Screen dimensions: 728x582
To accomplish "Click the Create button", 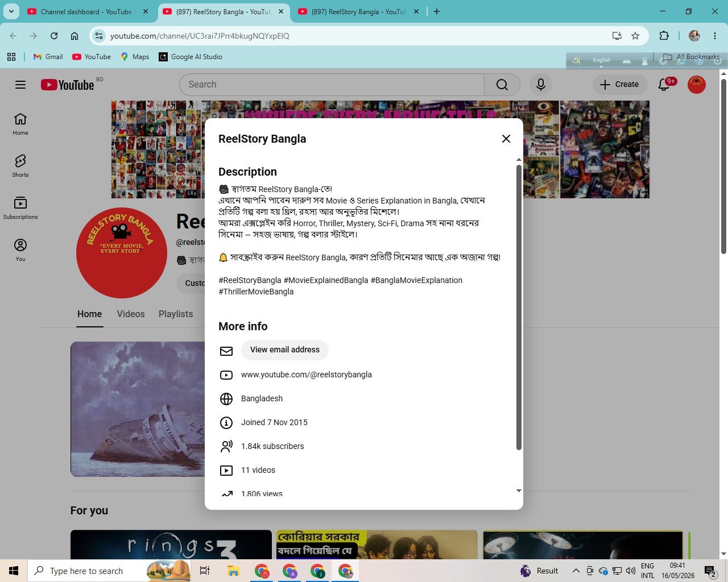I will (620, 85).
